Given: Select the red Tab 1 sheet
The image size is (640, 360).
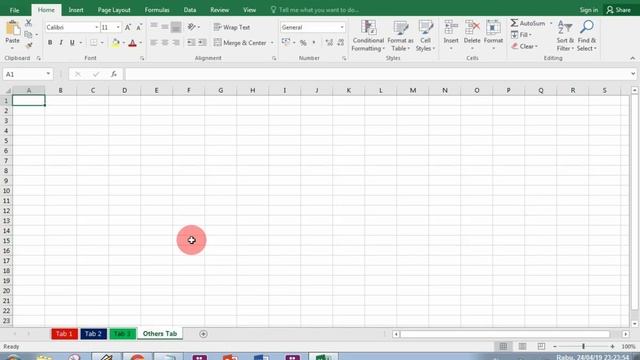Looking at the screenshot, I should click(x=64, y=334).
